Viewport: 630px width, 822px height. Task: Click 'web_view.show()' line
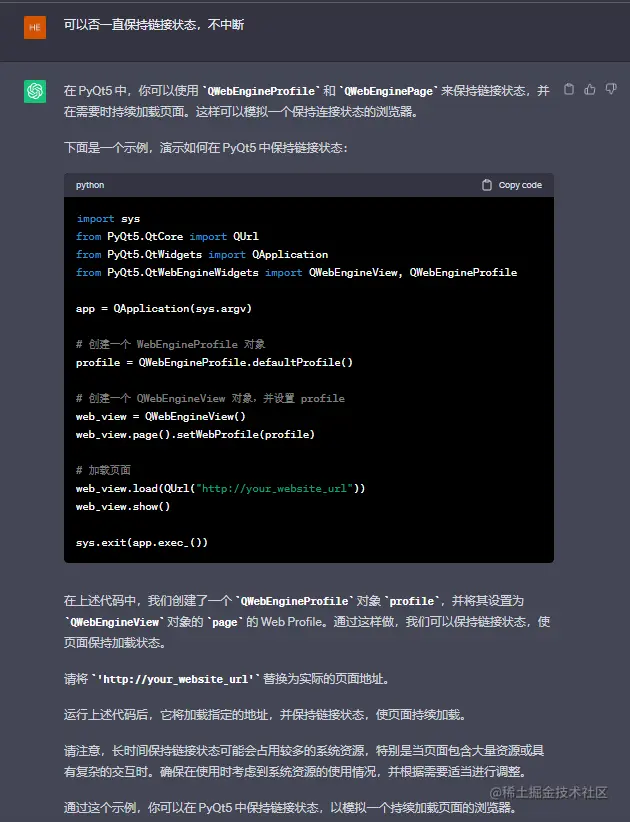pos(123,506)
